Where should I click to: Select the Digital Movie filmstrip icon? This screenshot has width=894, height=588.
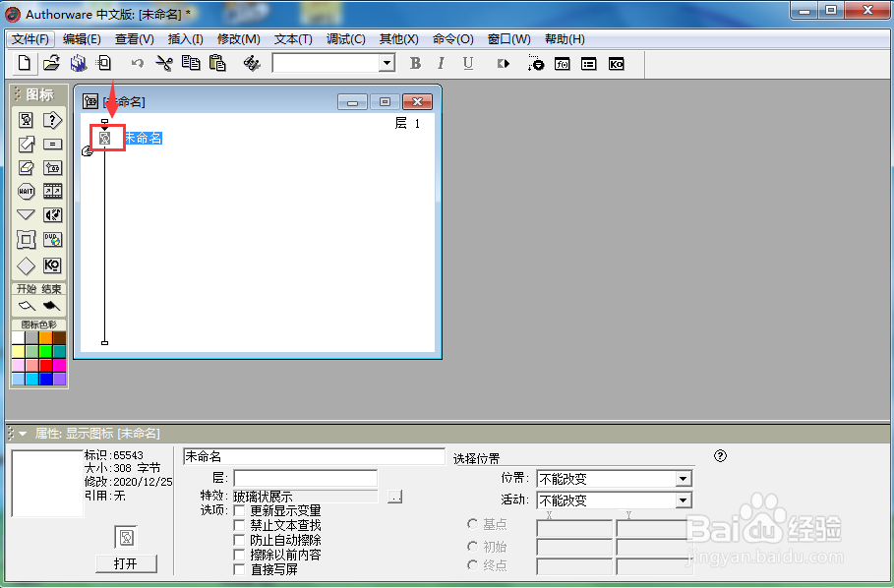tap(52, 191)
